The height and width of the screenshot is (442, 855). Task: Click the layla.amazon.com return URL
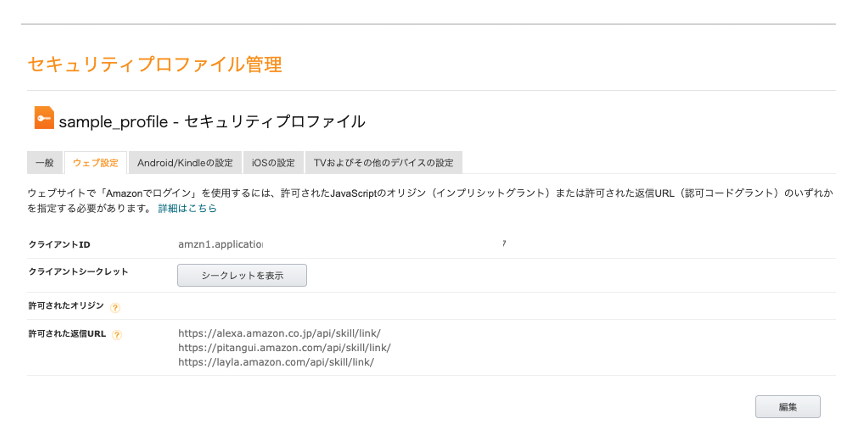[276, 362]
